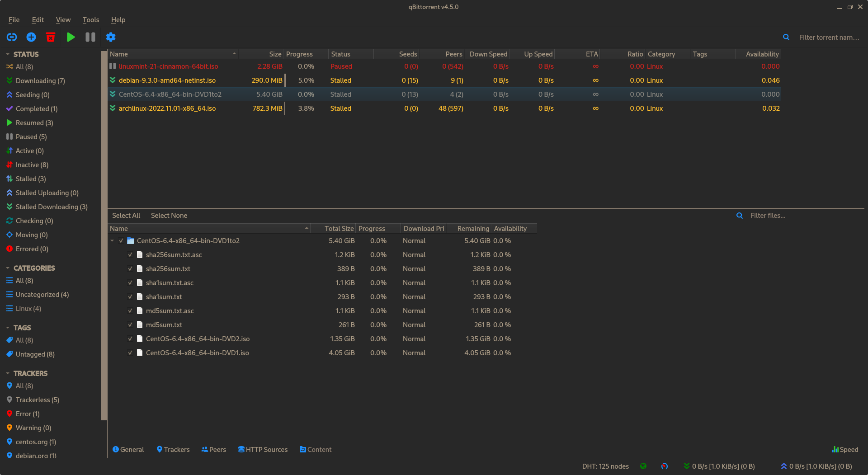Sort torrents by the Name column header
868x475 pixels.
pyautogui.click(x=173, y=54)
